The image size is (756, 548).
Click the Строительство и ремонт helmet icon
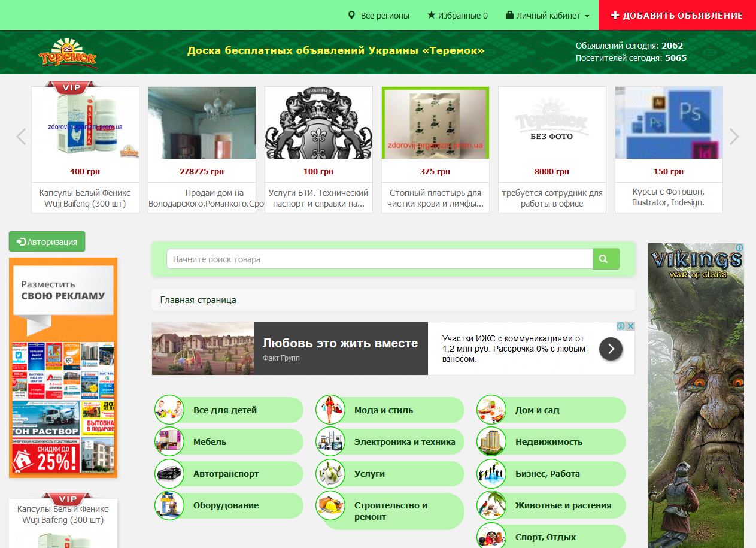point(330,505)
